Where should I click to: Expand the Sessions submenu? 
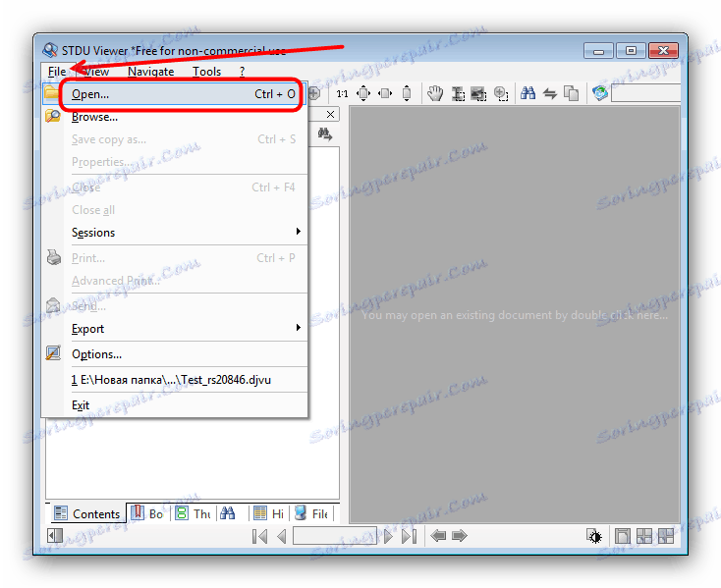(x=175, y=233)
